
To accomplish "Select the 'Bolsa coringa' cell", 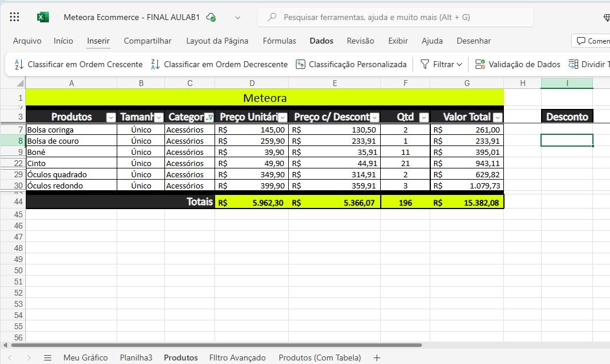I will point(71,130).
